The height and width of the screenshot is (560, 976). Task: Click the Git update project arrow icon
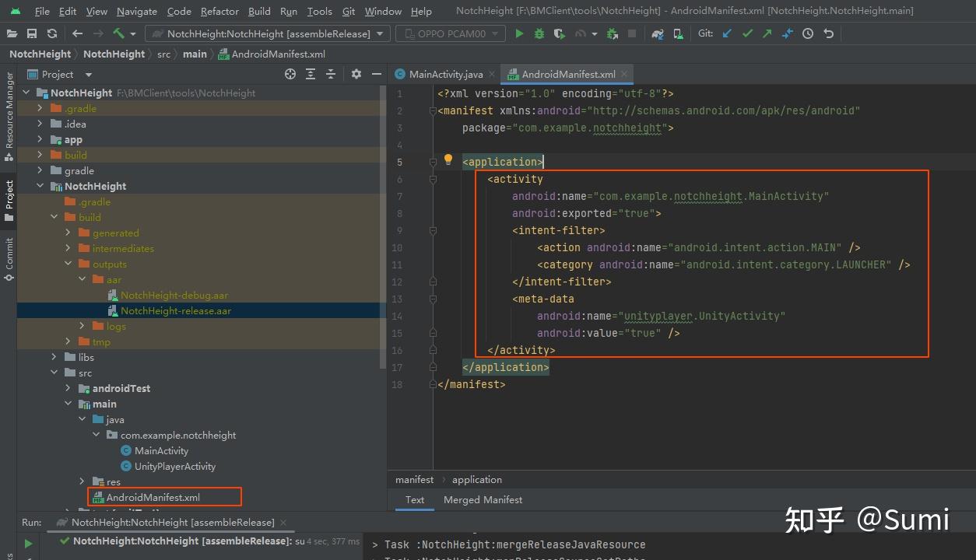727,33
